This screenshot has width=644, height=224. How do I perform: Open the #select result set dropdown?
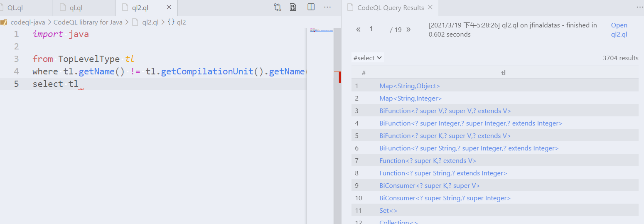coord(367,58)
